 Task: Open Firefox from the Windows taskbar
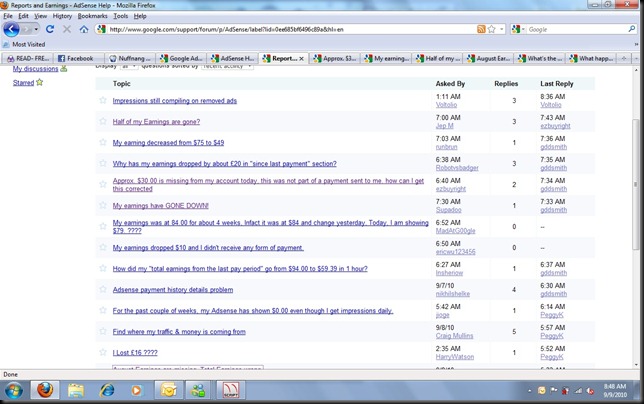43,390
